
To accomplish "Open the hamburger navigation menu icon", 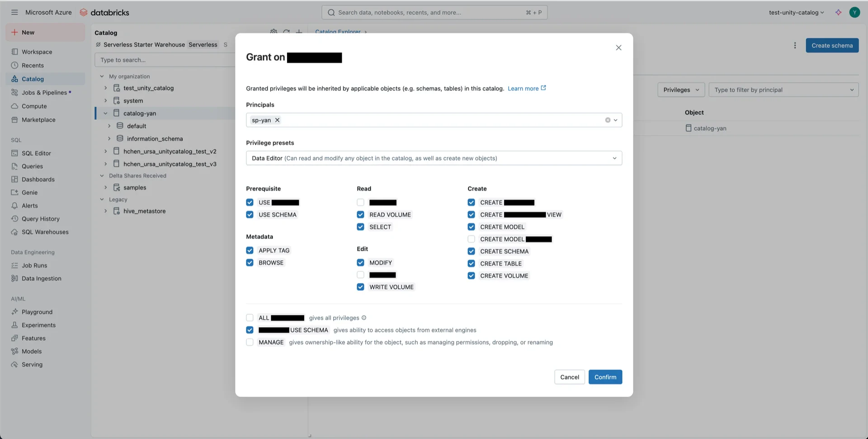I will [14, 12].
